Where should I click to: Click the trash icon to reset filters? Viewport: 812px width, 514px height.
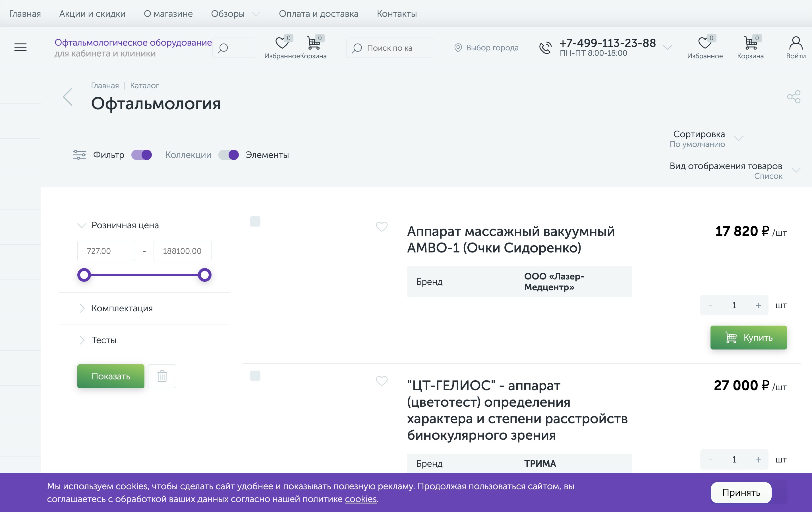point(162,376)
